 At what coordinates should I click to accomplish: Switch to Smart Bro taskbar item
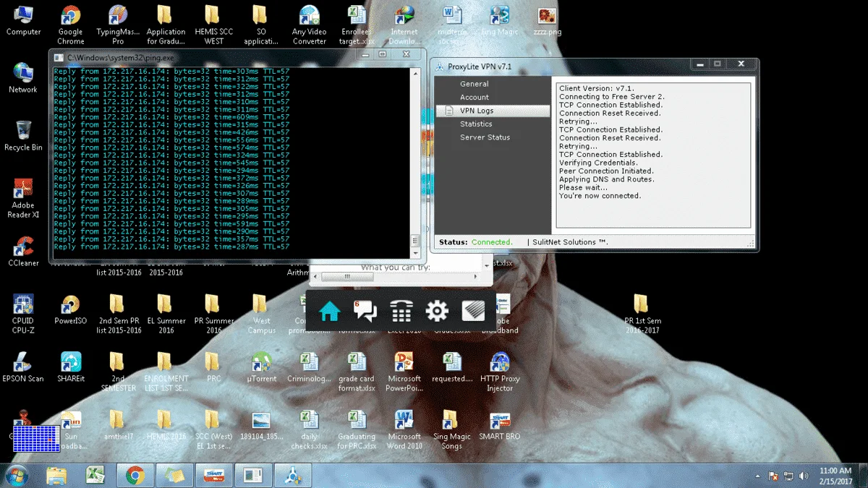point(213,476)
